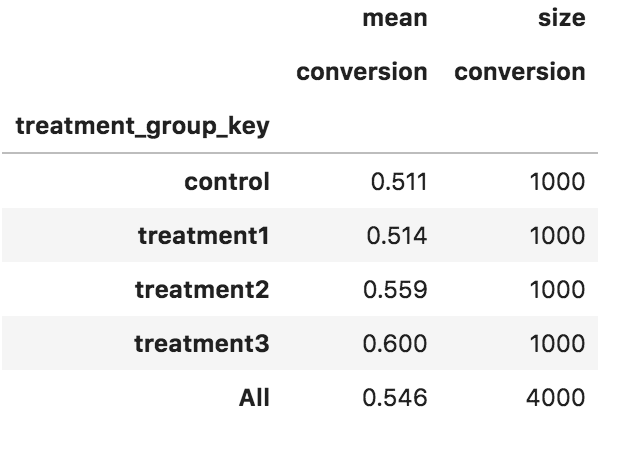Select the control row label
This screenshot has width=628, height=458.
(227, 182)
